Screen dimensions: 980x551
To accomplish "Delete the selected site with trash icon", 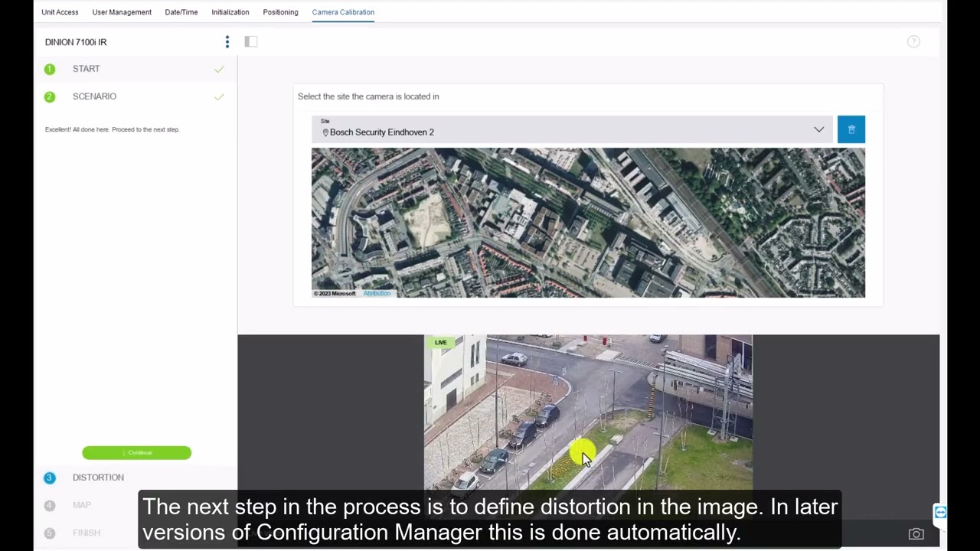I will [851, 129].
